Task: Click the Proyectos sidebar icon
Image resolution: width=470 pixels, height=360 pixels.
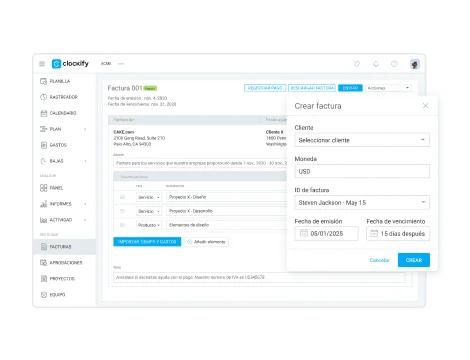Action: point(43,279)
